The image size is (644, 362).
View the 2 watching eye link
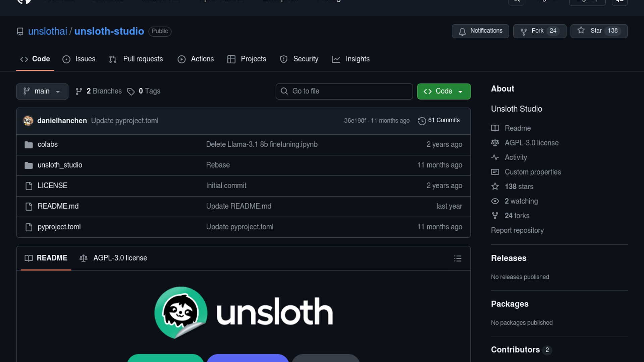[x=521, y=201]
